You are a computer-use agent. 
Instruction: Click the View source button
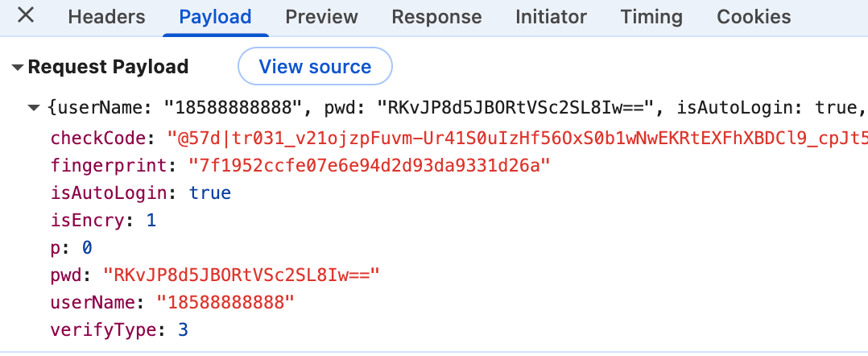(315, 67)
